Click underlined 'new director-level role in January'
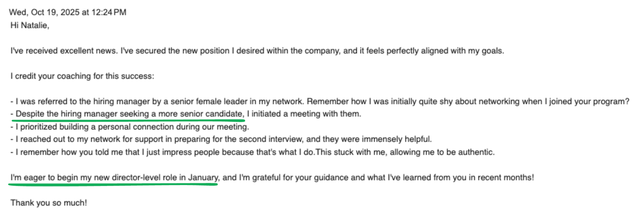 156,177
